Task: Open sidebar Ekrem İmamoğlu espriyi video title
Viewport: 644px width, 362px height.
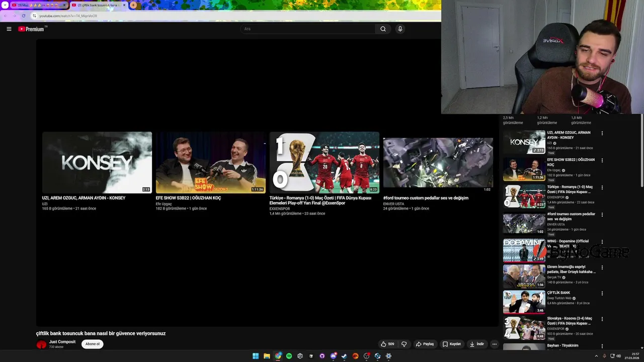Action: [x=572, y=269]
